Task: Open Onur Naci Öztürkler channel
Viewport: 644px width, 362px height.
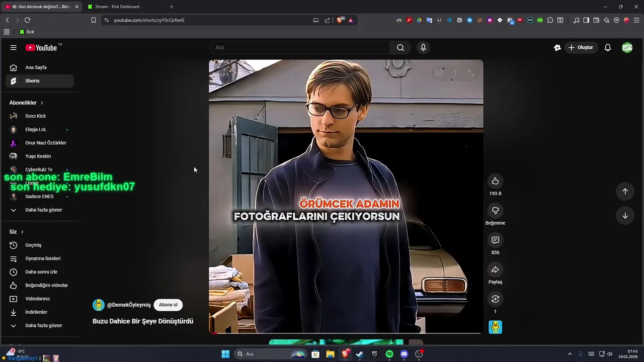Action: pyautogui.click(x=40, y=143)
